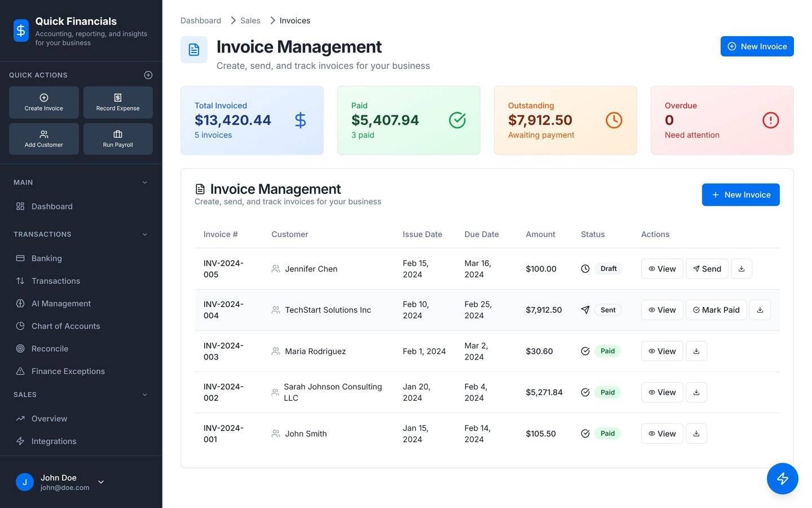Open Dashboard in the sidebar
This screenshot has width=812, height=508.
(x=81, y=207)
